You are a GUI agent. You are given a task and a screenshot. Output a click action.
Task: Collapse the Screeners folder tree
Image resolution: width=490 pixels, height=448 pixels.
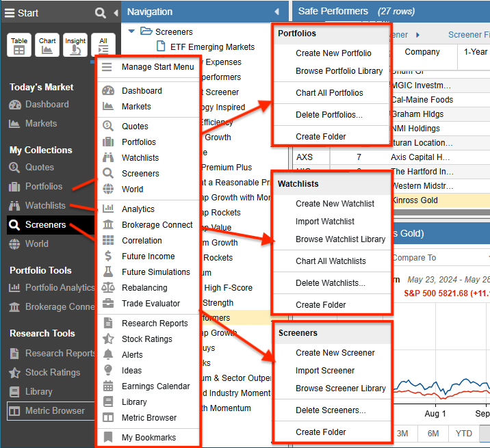[x=131, y=31]
